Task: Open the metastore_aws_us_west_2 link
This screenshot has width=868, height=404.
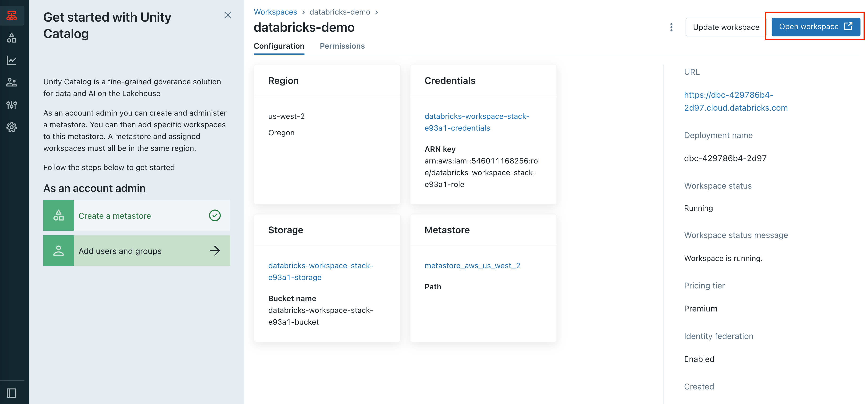Action: tap(472, 265)
